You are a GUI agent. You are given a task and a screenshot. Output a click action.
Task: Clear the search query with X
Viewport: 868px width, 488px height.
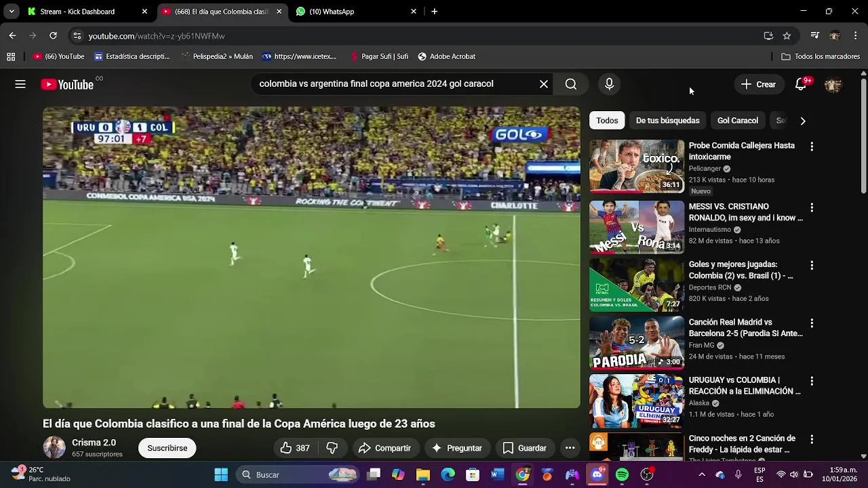point(543,84)
